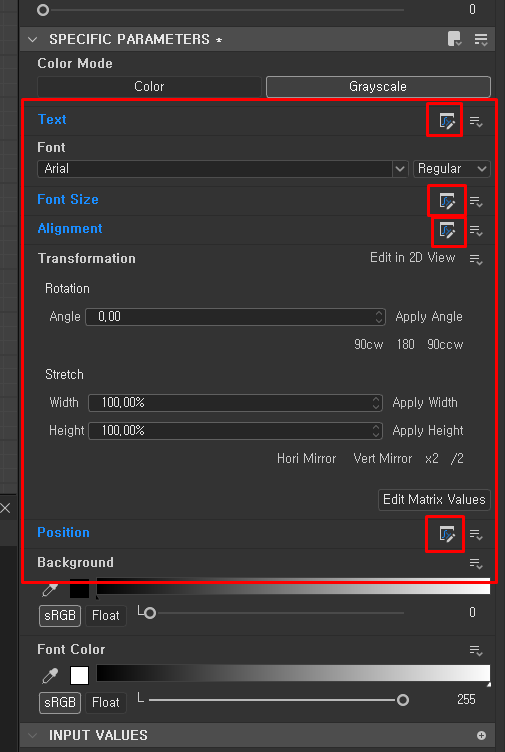Step the rotation Angle spinner
This screenshot has width=505, height=752.
point(379,317)
